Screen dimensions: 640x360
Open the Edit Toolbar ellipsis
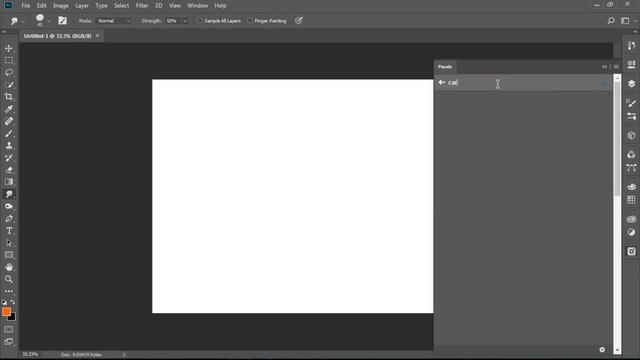coord(9,291)
